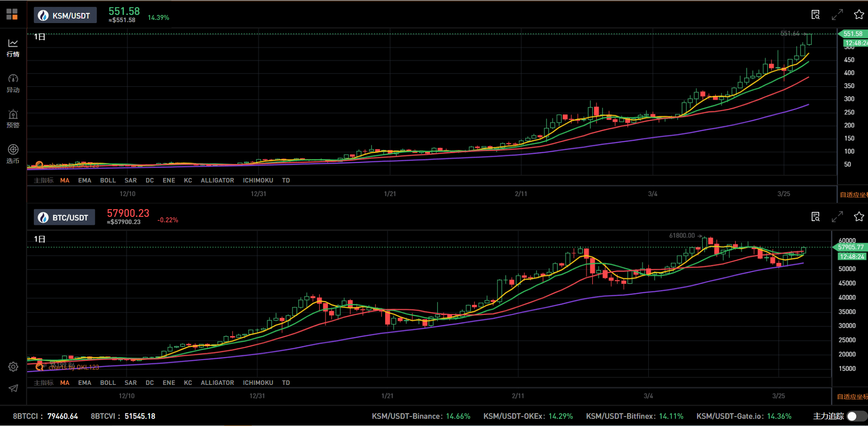Toggle 自适应坐标 on the KSM chart
The height and width of the screenshot is (426, 868).
tap(854, 195)
